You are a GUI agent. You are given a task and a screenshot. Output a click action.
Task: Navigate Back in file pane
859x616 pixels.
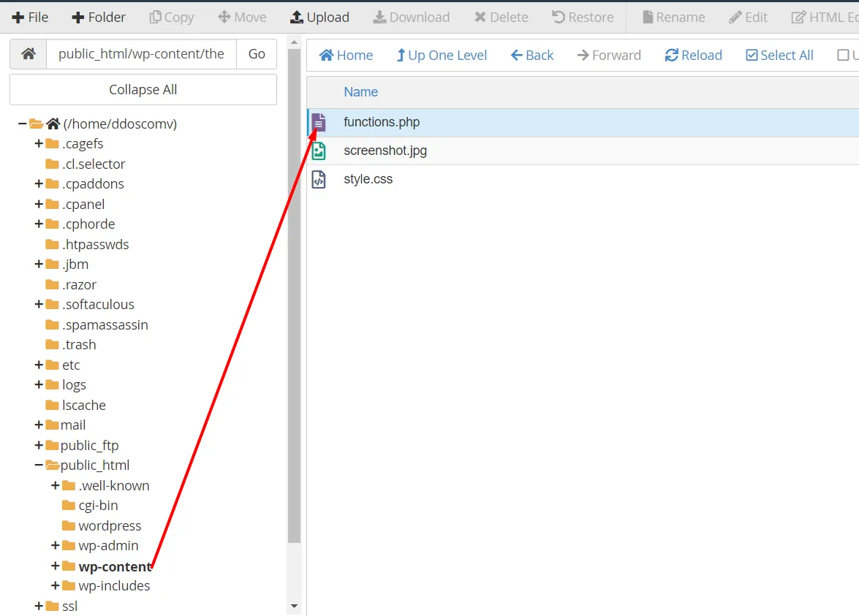[x=532, y=56]
